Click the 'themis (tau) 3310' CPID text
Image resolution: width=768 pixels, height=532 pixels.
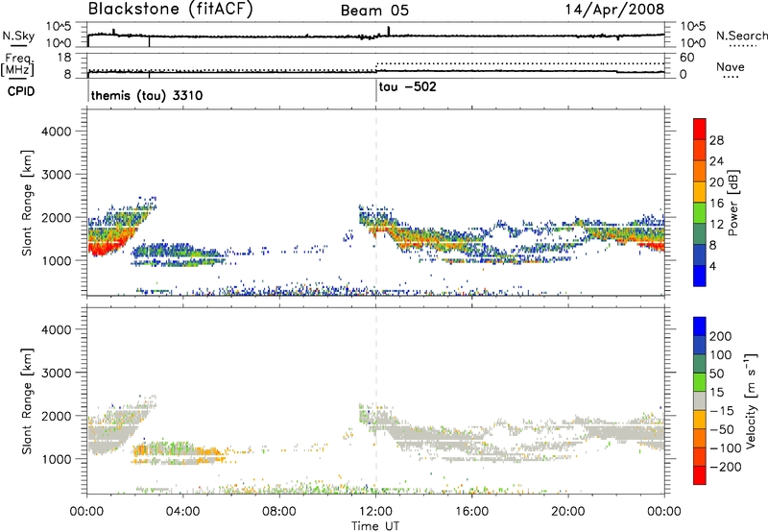tap(147, 95)
